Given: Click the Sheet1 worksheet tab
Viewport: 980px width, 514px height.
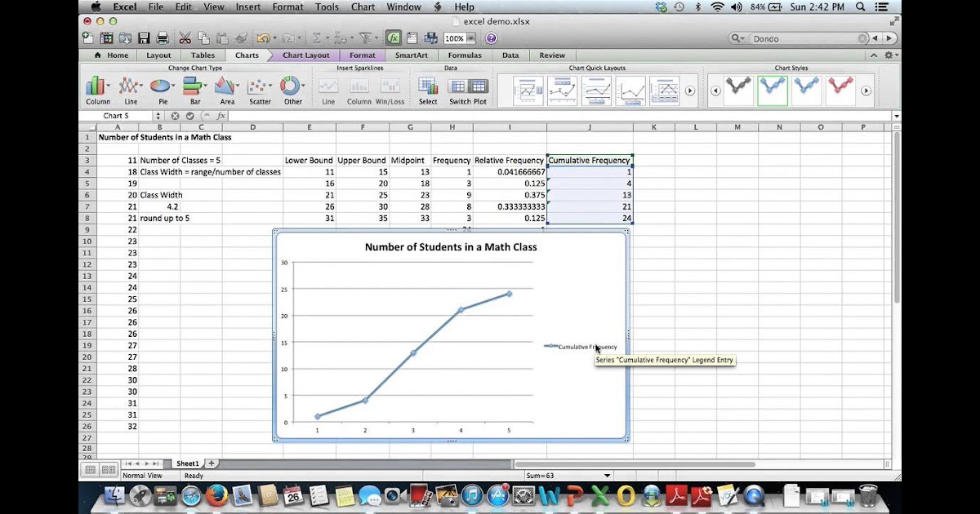Looking at the screenshot, I should pos(187,463).
